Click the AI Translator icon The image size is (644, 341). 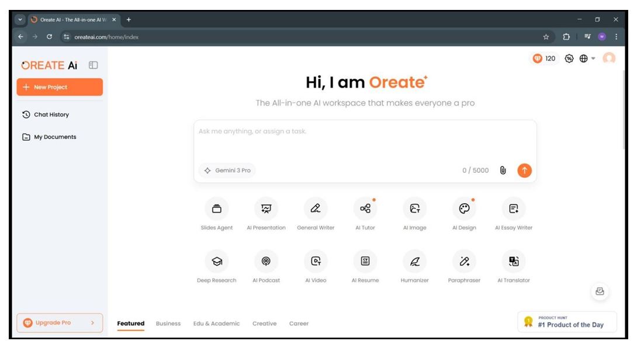coord(513,261)
